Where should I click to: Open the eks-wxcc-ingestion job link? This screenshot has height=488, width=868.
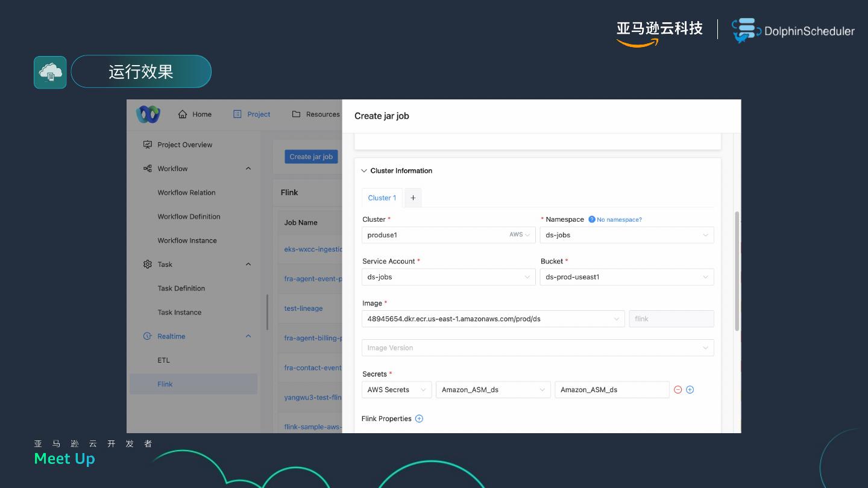(x=313, y=249)
